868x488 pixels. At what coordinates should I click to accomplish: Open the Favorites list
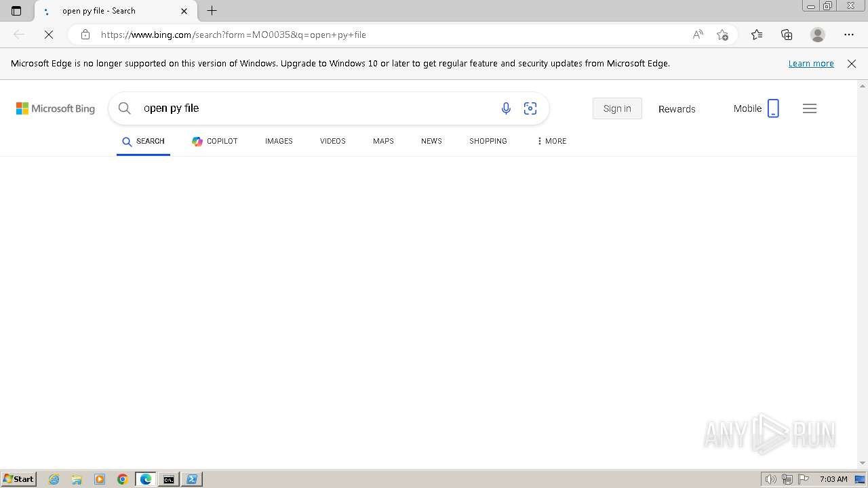pos(757,35)
